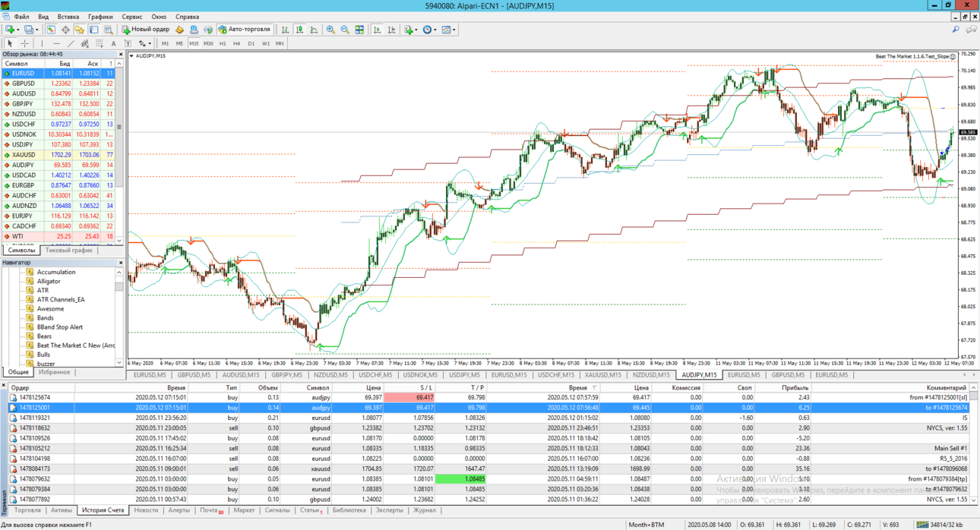Switch to the XAUUSD,M15 chart tab

point(603,374)
